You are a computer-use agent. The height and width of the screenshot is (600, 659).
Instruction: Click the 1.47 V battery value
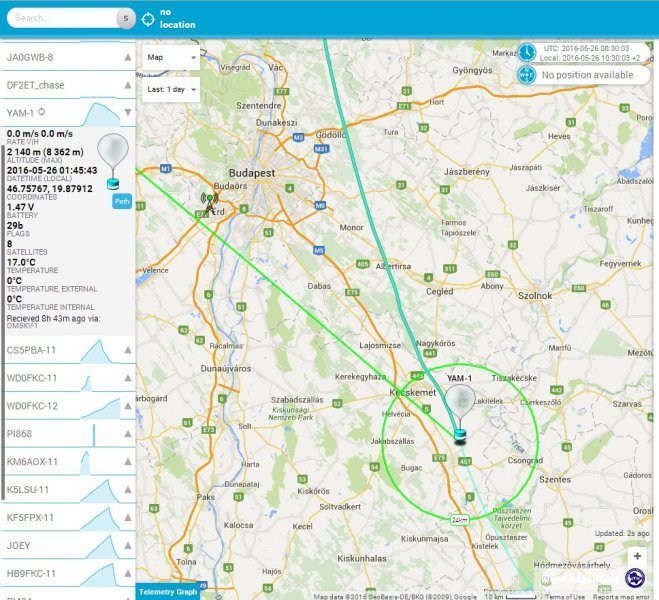pos(20,207)
